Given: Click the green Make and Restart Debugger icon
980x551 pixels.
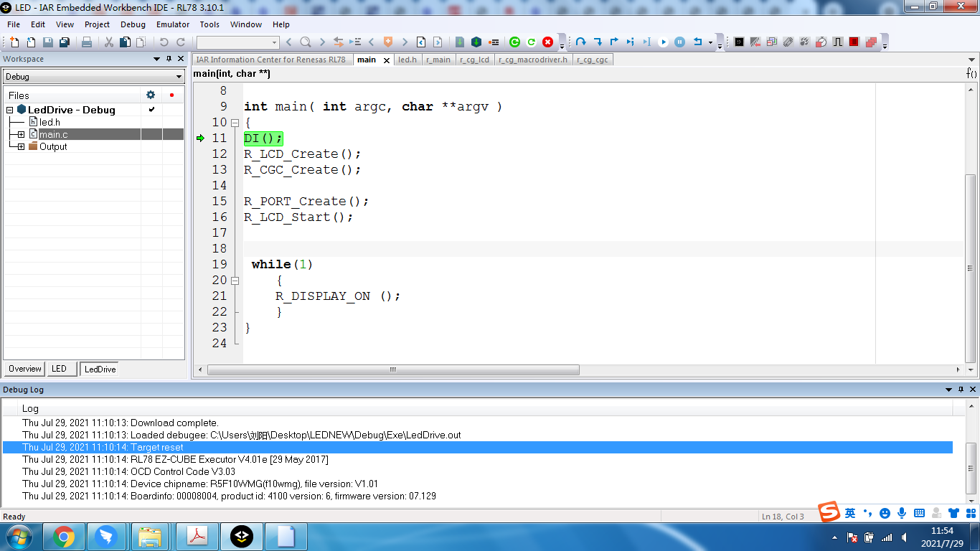Looking at the screenshot, I should pos(514,42).
